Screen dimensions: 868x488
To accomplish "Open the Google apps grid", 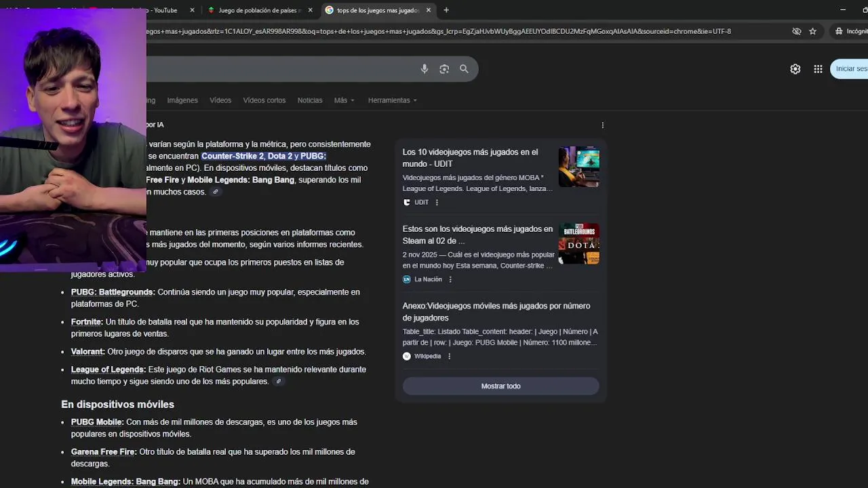I will pos(818,68).
